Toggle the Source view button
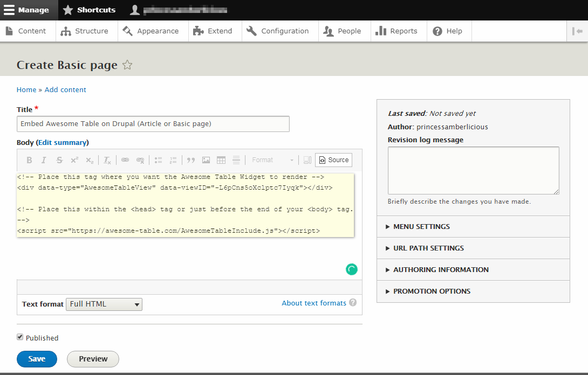Image resolution: width=588 pixels, height=375 pixels. pyautogui.click(x=334, y=160)
